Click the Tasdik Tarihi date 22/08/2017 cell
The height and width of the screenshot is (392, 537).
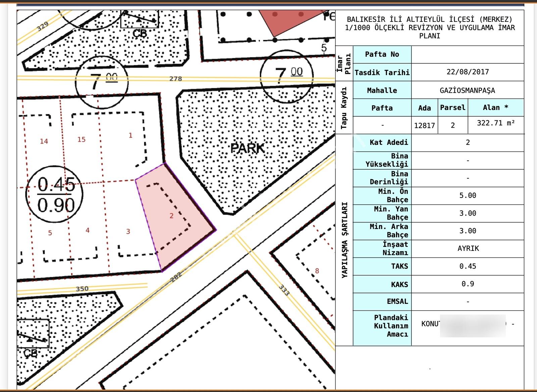coord(468,72)
